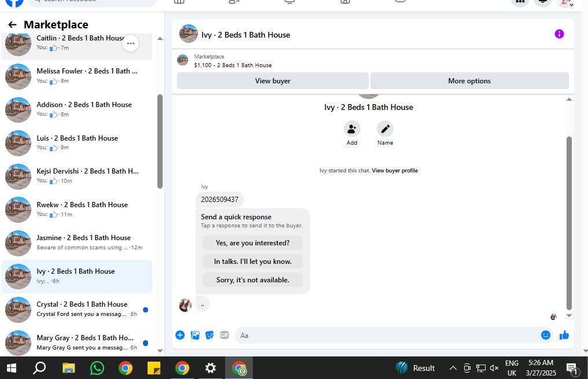The height and width of the screenshot is (379, 588).
Task: Show hidden system tray icons
Action: (453, 368)
